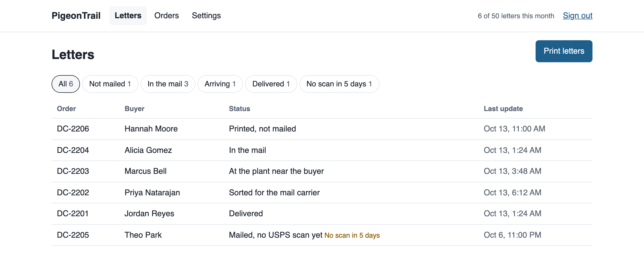The image size is (644, 279).
Task: Select the All 6 filter chip
Action: click(x=66, y=84)
